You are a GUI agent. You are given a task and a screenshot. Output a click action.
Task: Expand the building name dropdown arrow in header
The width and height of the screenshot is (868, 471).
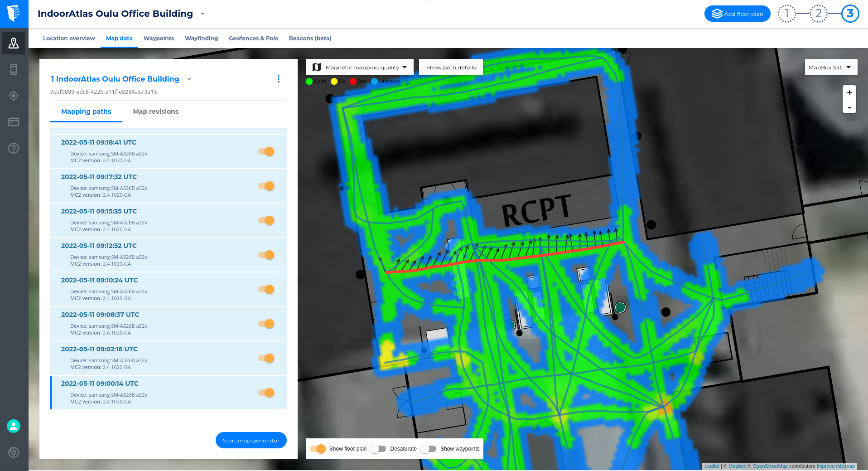tap(203, 14)
